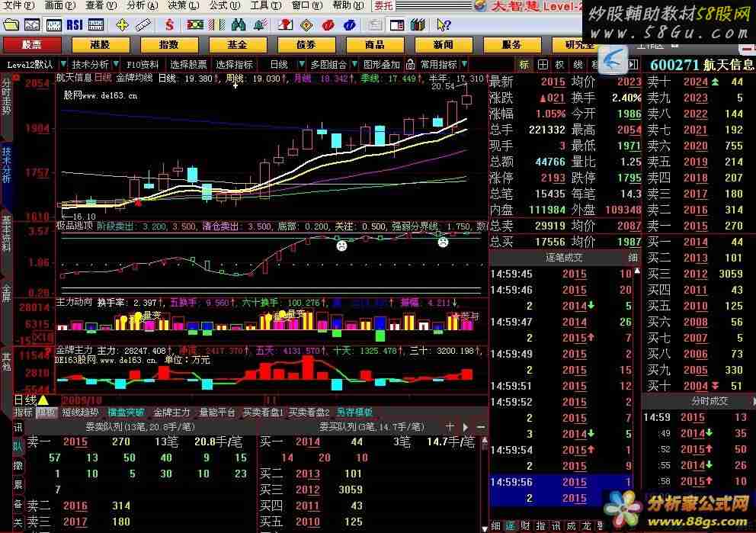Click the striped color bars toolbar icon
Image resolution: width=756 pixels, height=533 pixels.
tap(216, 24)
